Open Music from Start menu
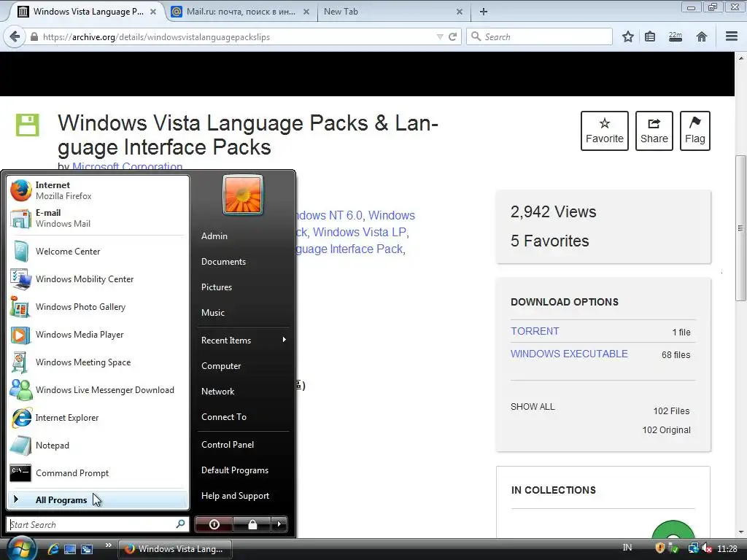This screenshot has width=747, height=560. [x=213, y=313]
